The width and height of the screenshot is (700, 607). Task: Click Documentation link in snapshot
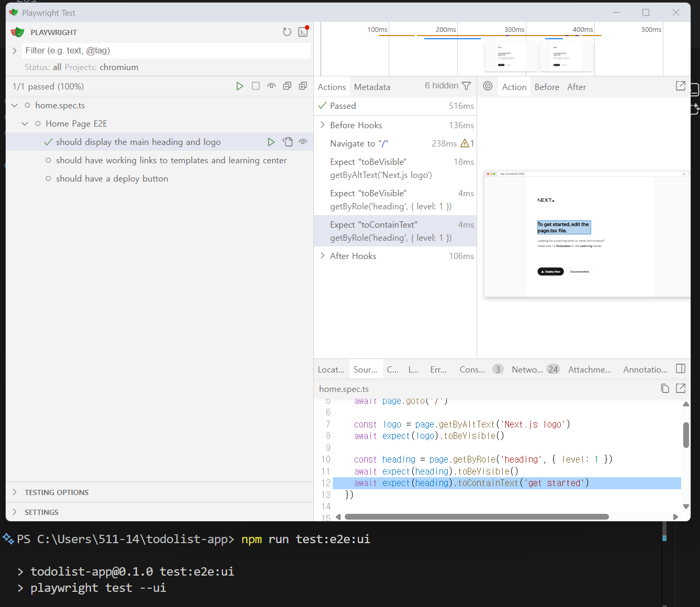(x=580, y=272)
